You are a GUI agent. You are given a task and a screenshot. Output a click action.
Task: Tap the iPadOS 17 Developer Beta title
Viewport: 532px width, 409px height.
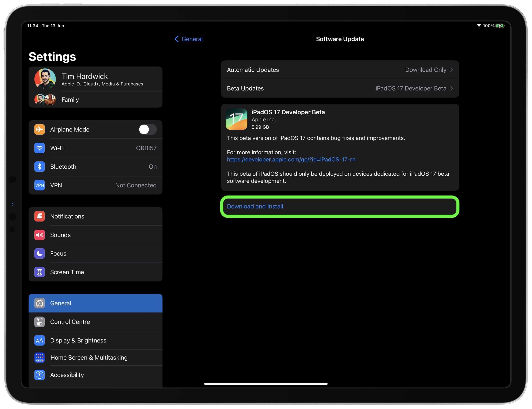[x=288, y=112]
